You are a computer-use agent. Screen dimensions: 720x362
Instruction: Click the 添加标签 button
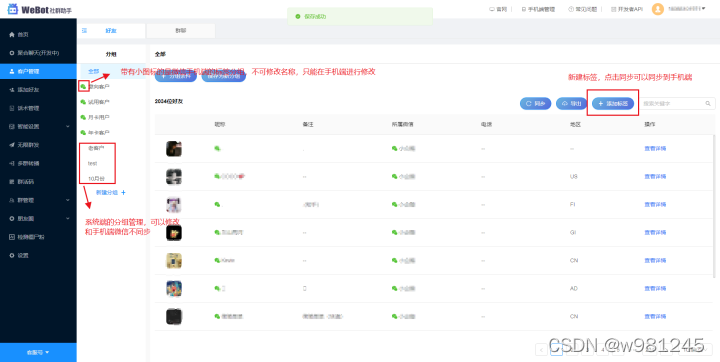(x=613, y=104)
